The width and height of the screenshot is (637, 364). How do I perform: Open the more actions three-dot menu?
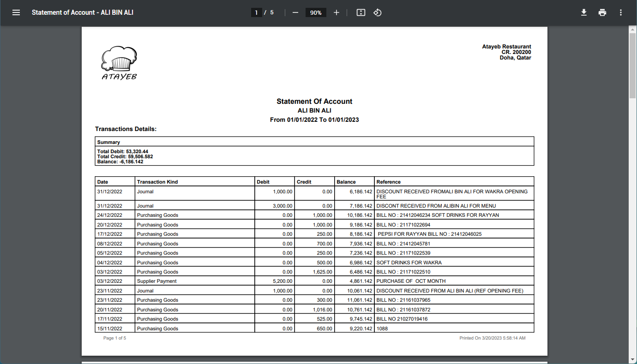click(x=621, y=12)
